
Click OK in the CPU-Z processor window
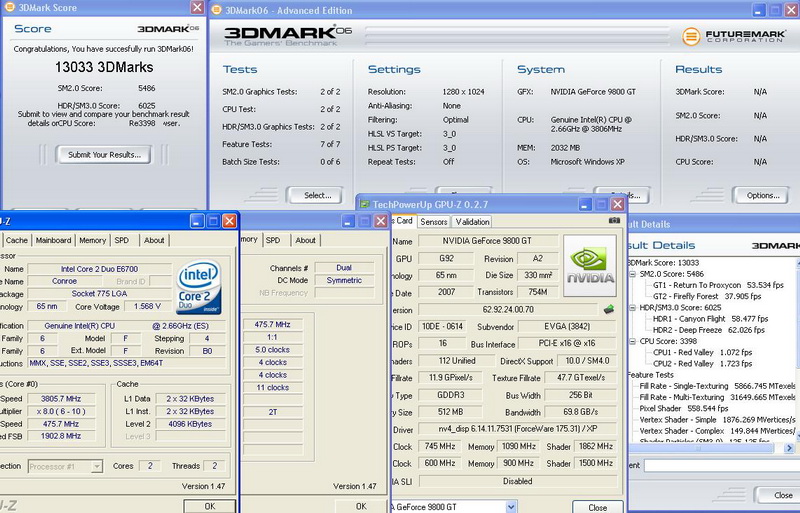click(x=210, y=506)
